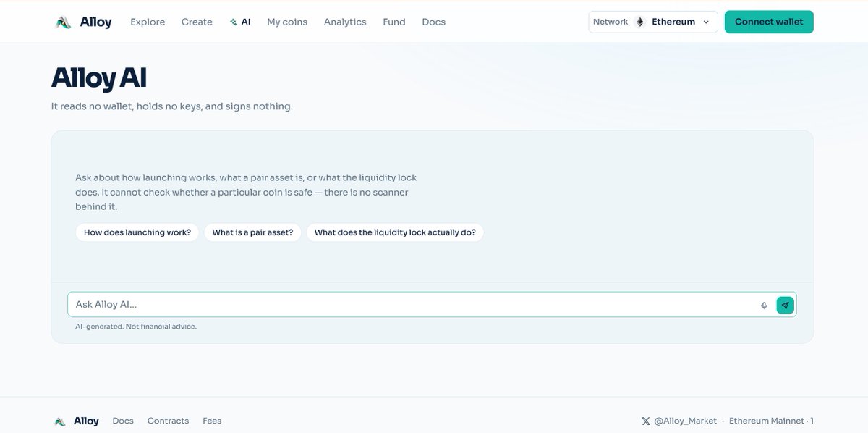Open the Fund page
Image resolution: width=868 pixels, height=433 pixels.
pyautogui.click(x=394, y=22)
